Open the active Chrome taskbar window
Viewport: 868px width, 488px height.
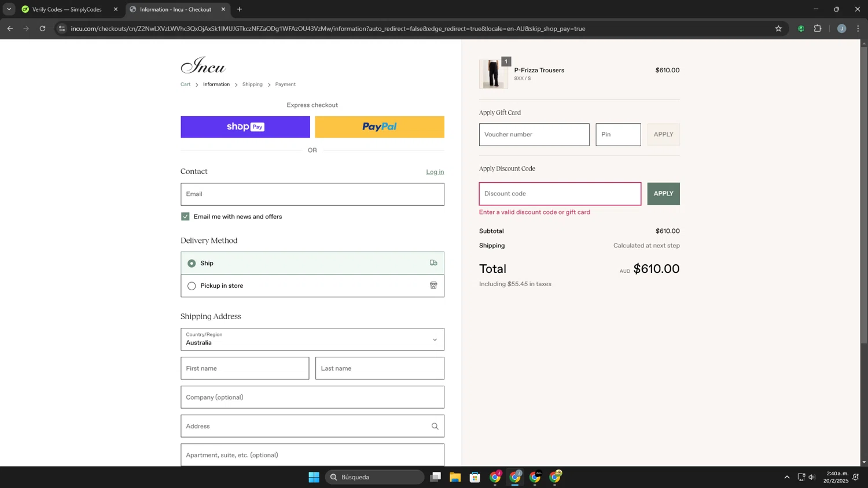[x=515, y=477]
